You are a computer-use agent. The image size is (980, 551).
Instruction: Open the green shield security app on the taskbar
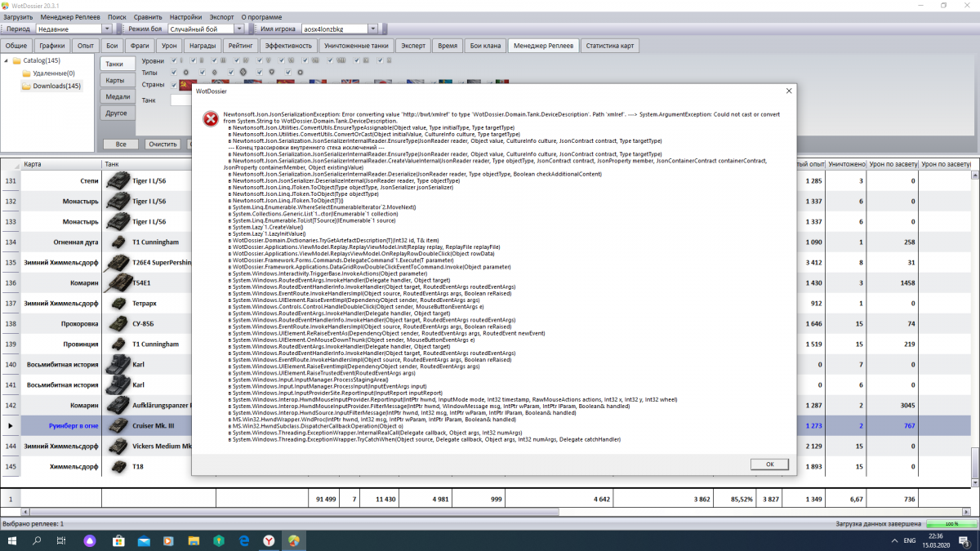(x=219, y=540)
